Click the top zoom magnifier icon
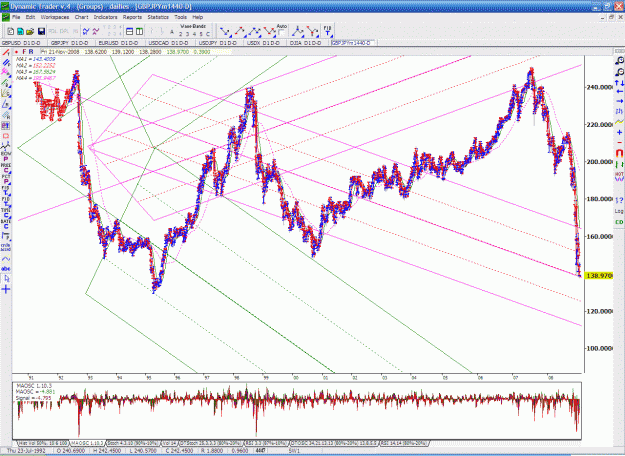 pyautogui.click(x=619, y=61)
